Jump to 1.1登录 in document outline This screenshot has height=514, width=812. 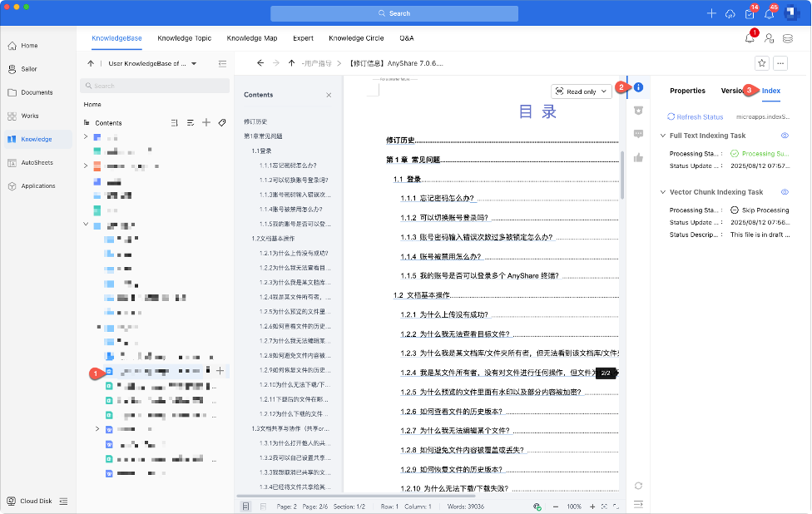tap(261, 151)
